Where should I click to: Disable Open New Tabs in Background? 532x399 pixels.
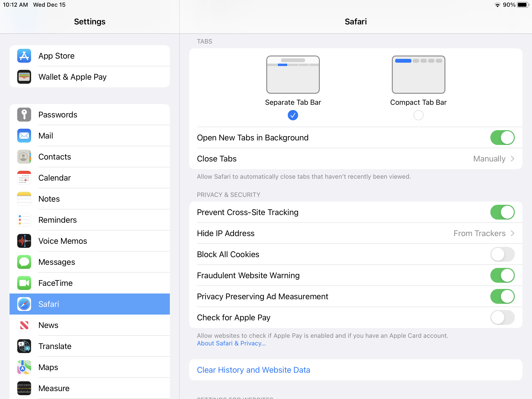(502, 138)
